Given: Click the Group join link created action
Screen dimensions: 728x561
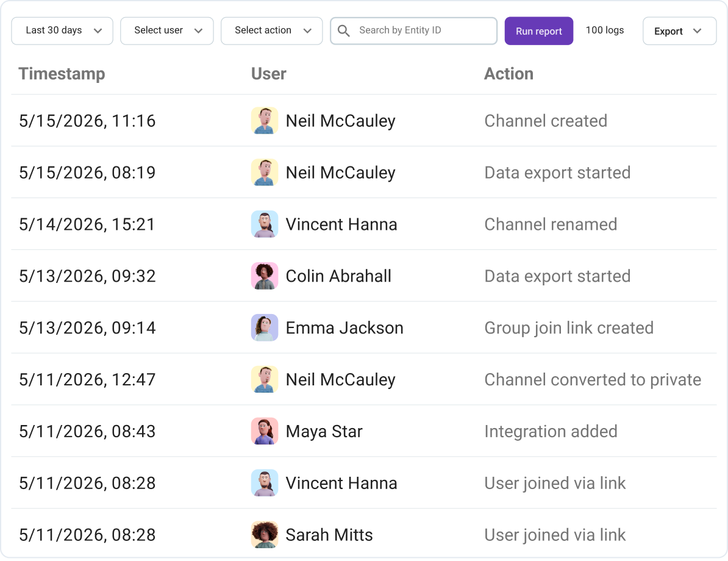Looking at the screenshot, I should coord(569,328).
